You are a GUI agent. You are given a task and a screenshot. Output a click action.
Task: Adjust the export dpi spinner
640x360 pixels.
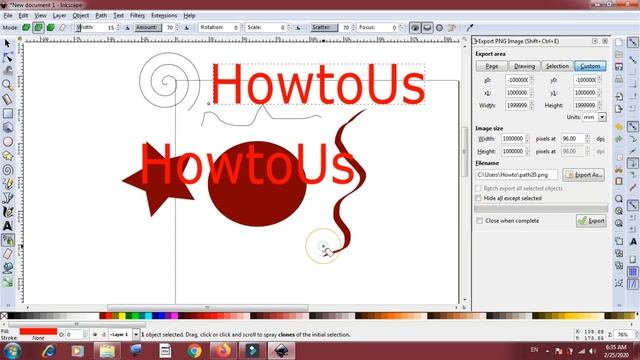pyautogui.click(x=588, y=139)
